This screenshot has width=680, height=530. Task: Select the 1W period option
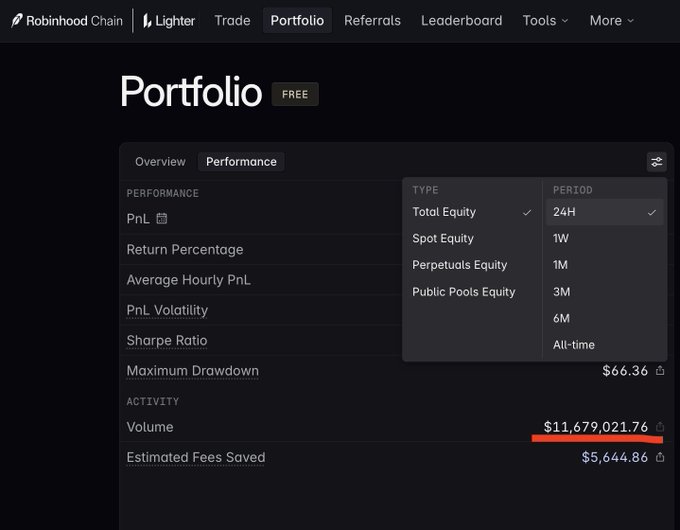tap(605, 239)
